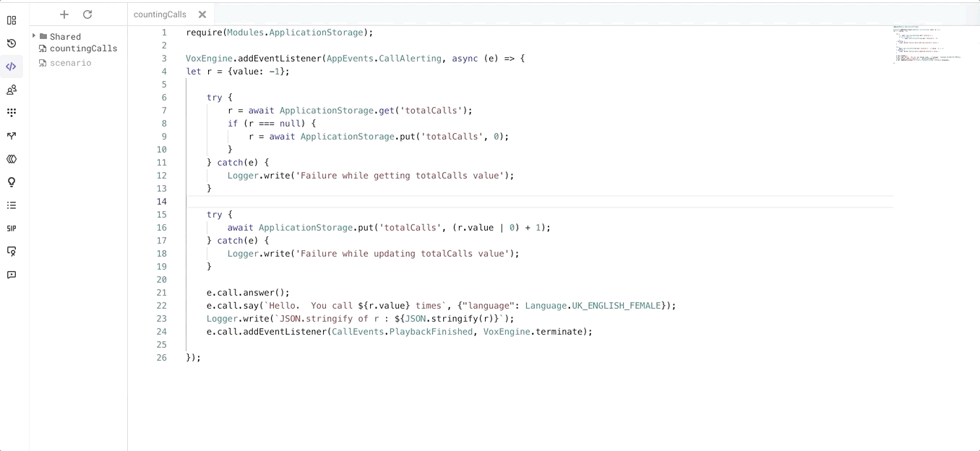Add a new scenario with plus button
This screenshot has width=980, height=451.
coord(64,14)
